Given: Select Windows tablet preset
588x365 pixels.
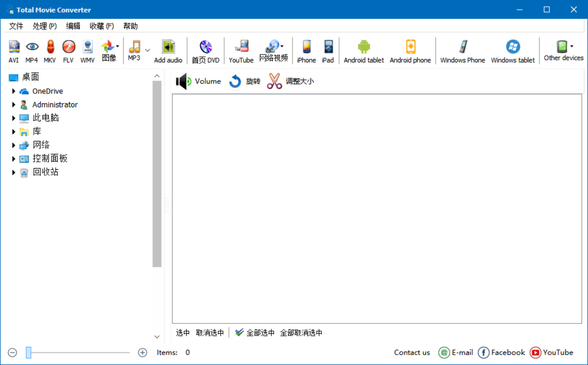Looking at the screenshot, I should tap(513, 51).
